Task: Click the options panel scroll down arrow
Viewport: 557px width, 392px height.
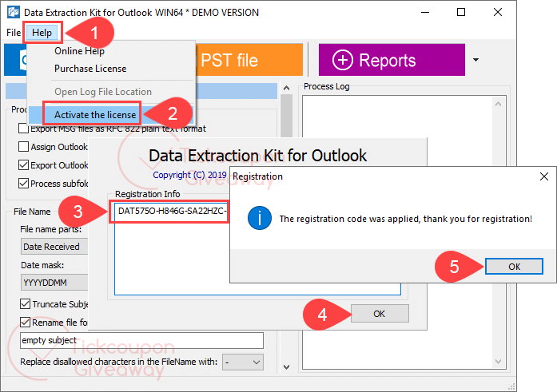Action: 287,366
